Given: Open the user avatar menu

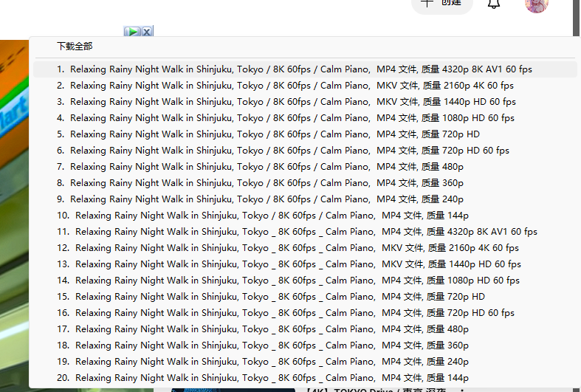Looking at the screenshot, I should (x=537, y=4).
